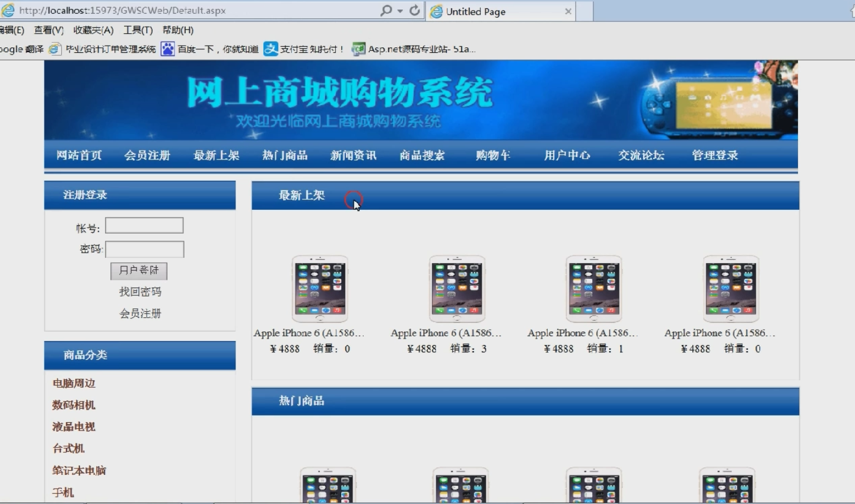The width and height of the screenshot is (855, 504).
Task: Click the 会员注册 link under login form
Action: click(140, 314)
